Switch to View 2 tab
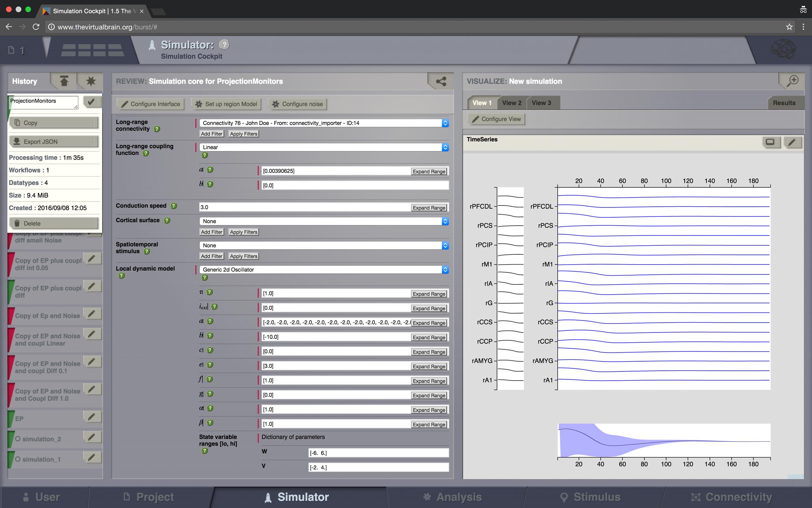The image size is (812, 508). [510, 103]
